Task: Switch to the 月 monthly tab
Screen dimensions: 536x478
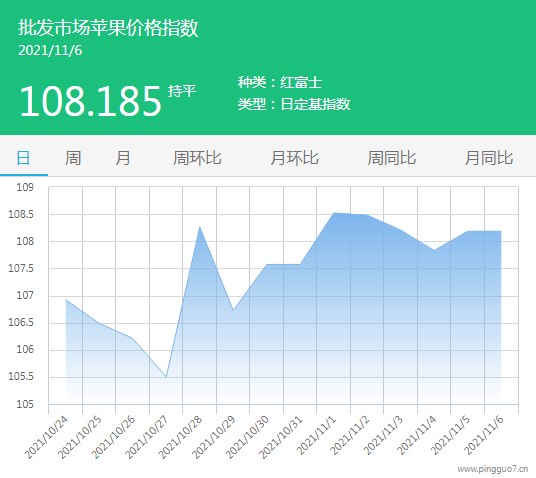Action: [x=123, y=158]
